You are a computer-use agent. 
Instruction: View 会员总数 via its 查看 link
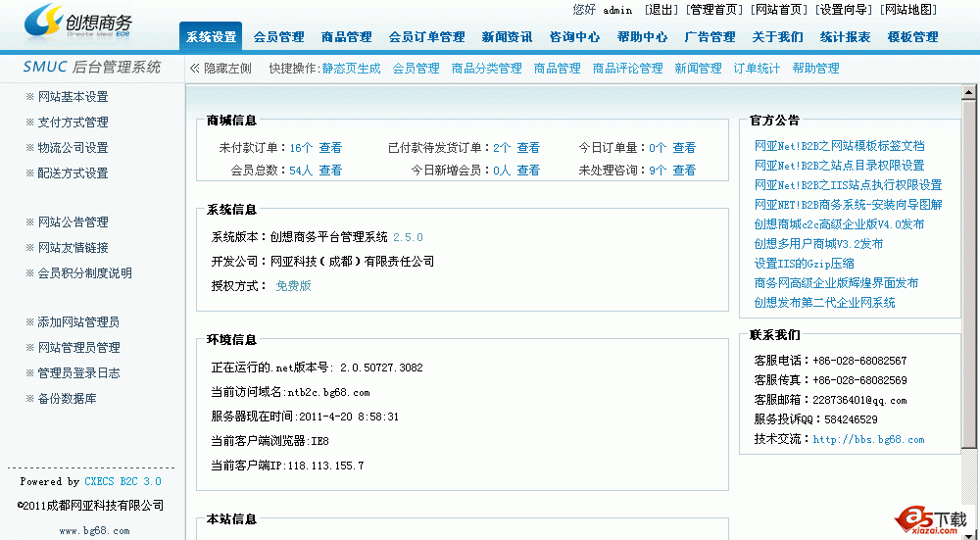click(x=330, y=171)
